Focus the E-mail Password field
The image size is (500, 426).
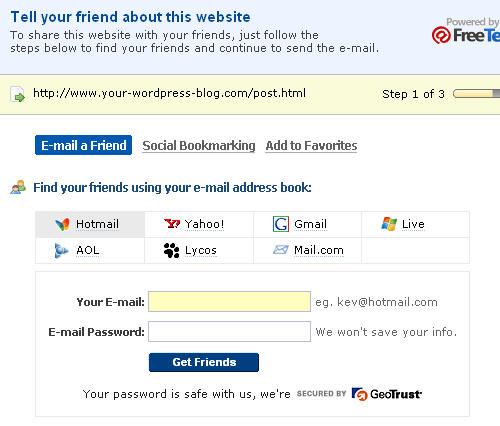[x=229, y=332]
